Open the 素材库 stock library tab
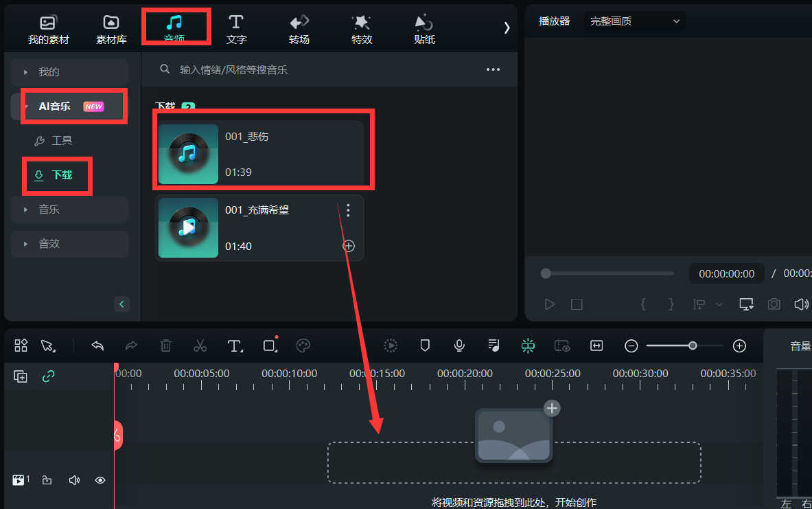 click(x=111, y=29)
